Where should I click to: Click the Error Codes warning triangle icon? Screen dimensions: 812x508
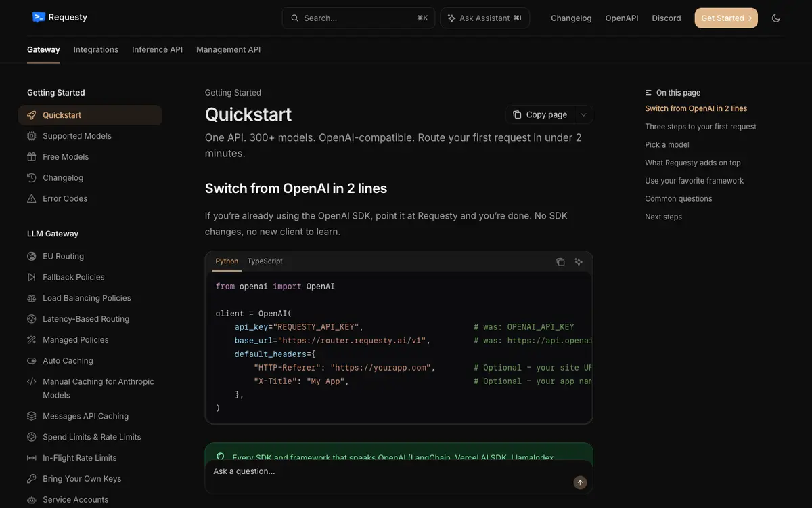click(32, 199)
